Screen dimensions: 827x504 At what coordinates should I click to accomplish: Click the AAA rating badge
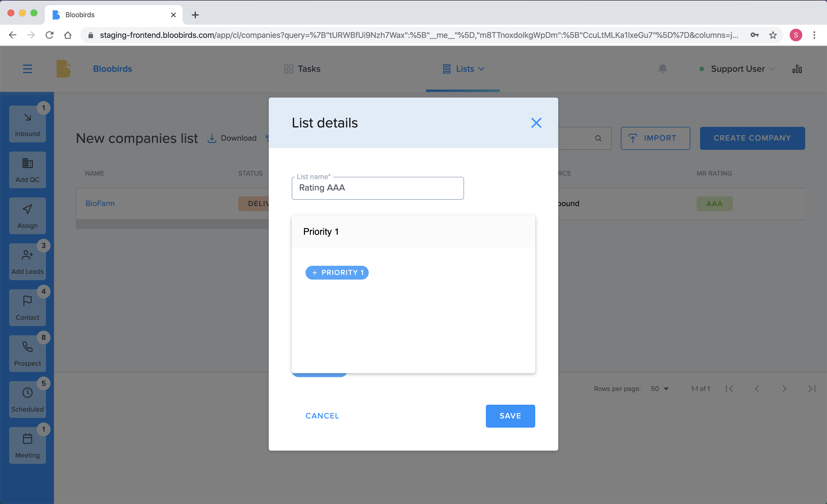tap(714, 203)
